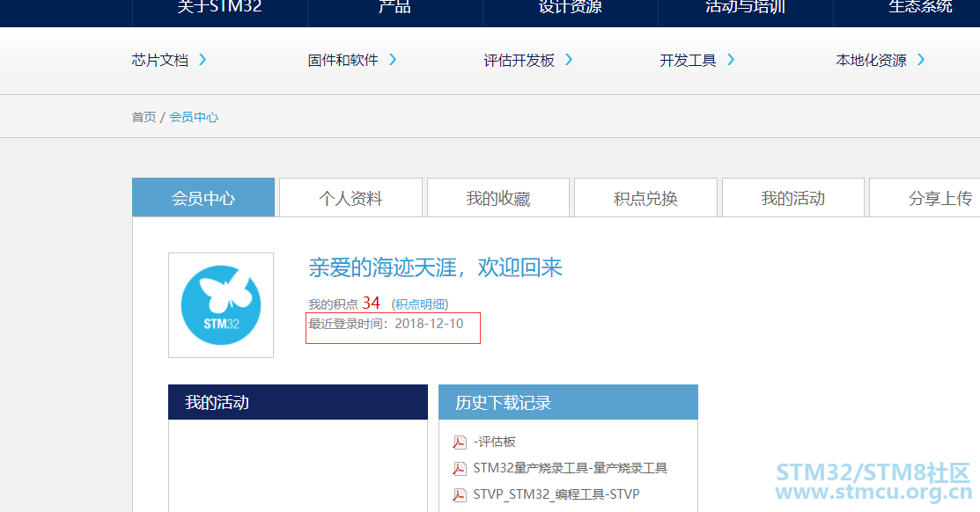Screen dimensions: 980x512
Task: Switch to the 我的收藏 tab
Action: click(x=498, y=198)
